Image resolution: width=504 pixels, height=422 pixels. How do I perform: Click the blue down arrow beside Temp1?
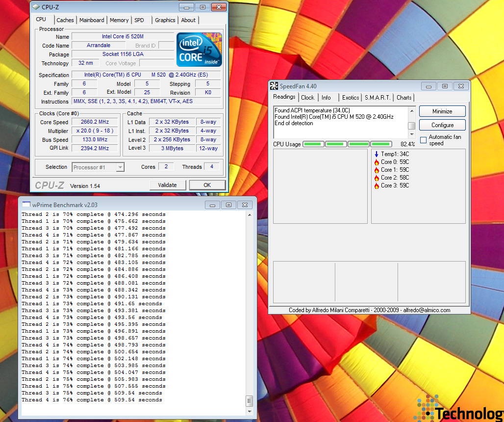pyautogui.click(x=377, y=154)
